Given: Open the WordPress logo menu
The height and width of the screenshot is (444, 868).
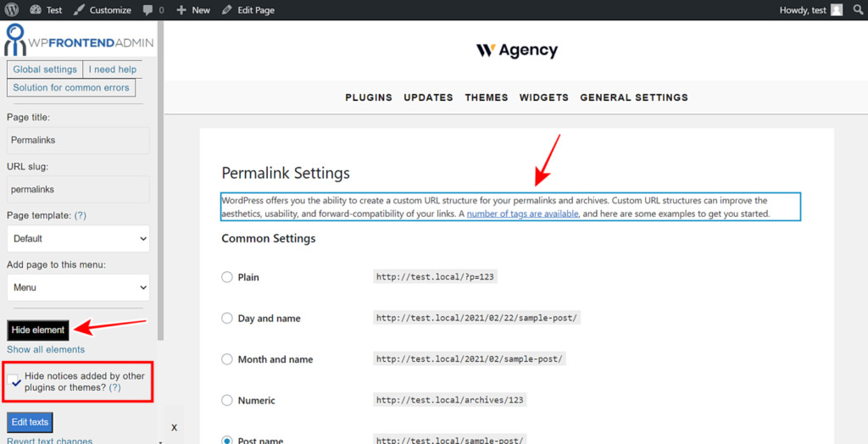Looking at the screenshot, I should click(12, 10).
